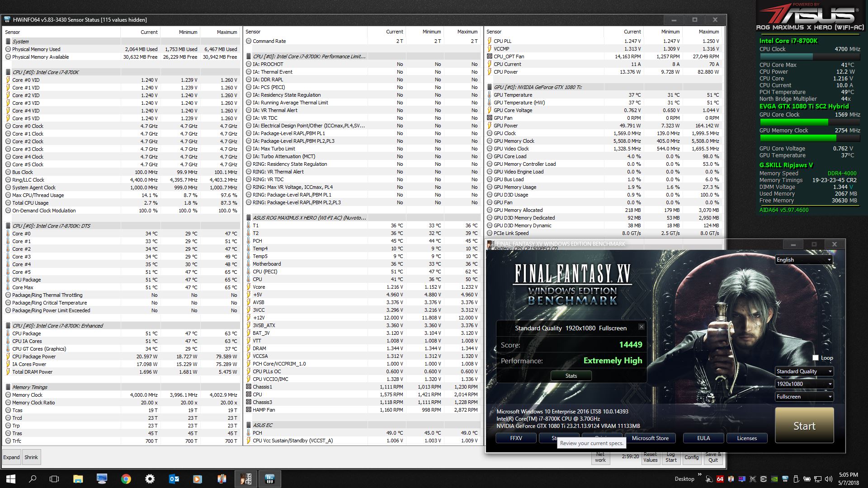Click the NVIDIA tray icon
Screen dimensions: 868x488
coord(774,479)
